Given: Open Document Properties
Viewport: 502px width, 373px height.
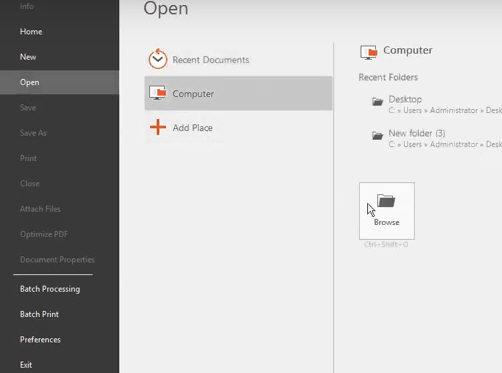Looking at the screenshot, I should [57, 260].
